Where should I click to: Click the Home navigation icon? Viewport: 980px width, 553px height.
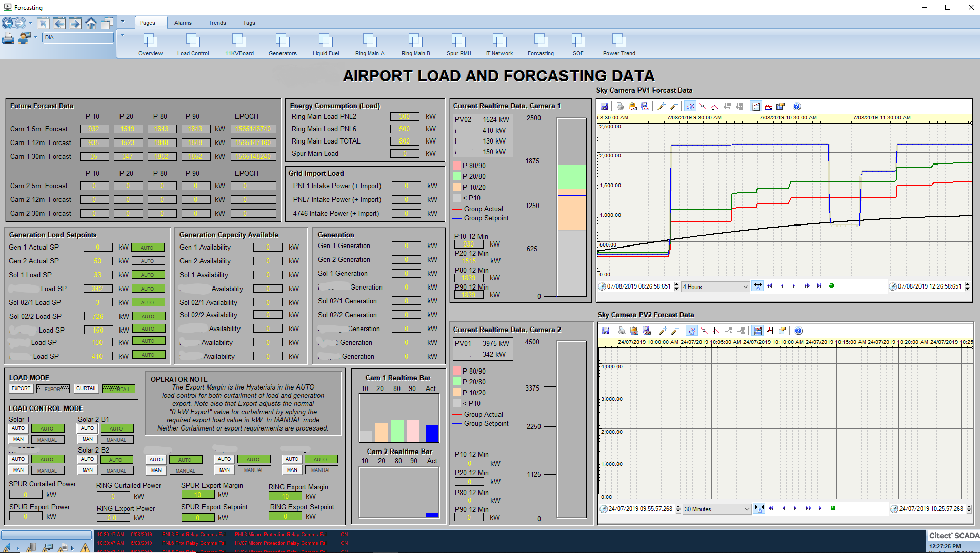pyautogui.click(x=91, y=23)
